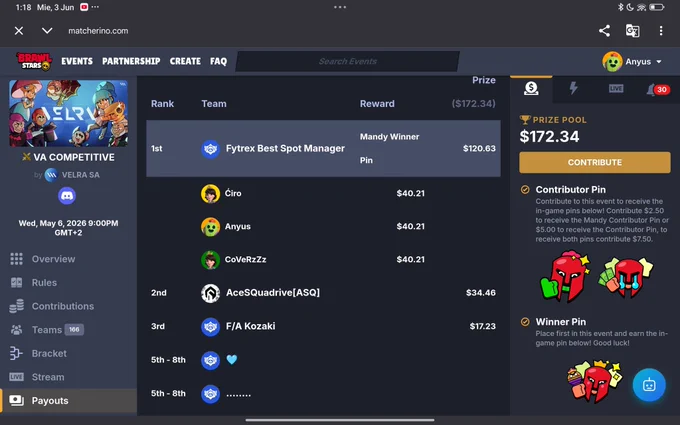This screenshot has height=425, width=680.
Task: Open Ćiro player profile
Action: 233,193
